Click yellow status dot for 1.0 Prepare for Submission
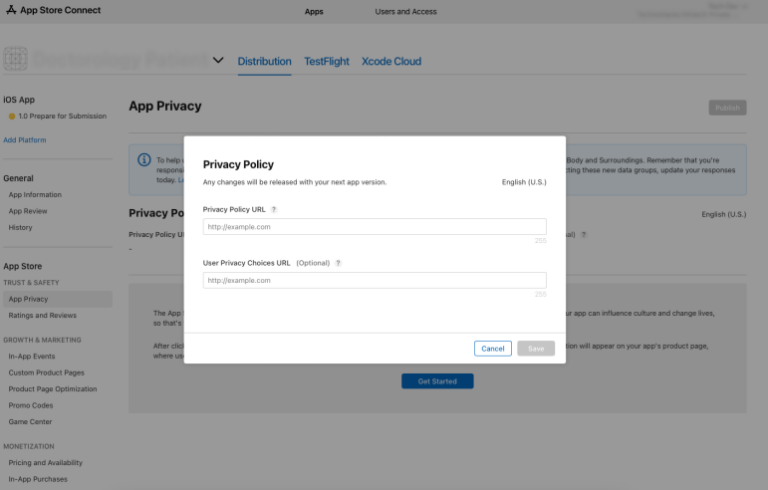The height and width of the screenshot is (490, 768). click(12, 117)
